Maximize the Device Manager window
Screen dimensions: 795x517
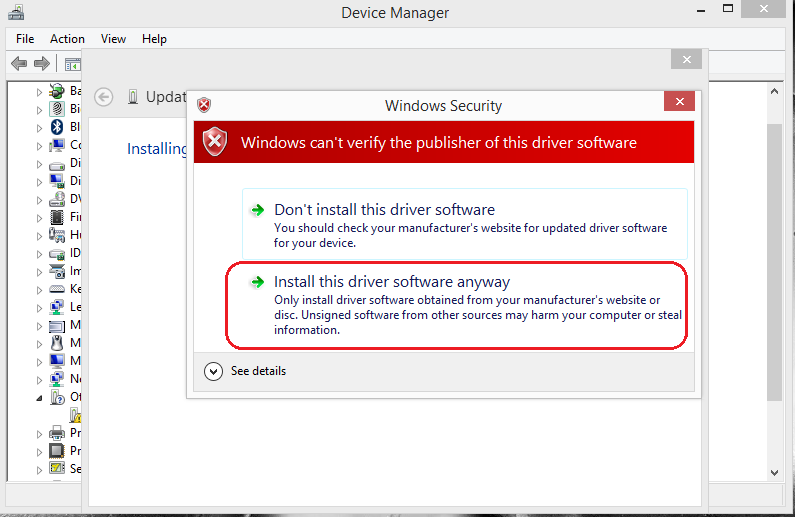pyautogui.click(x=728, y=9)
